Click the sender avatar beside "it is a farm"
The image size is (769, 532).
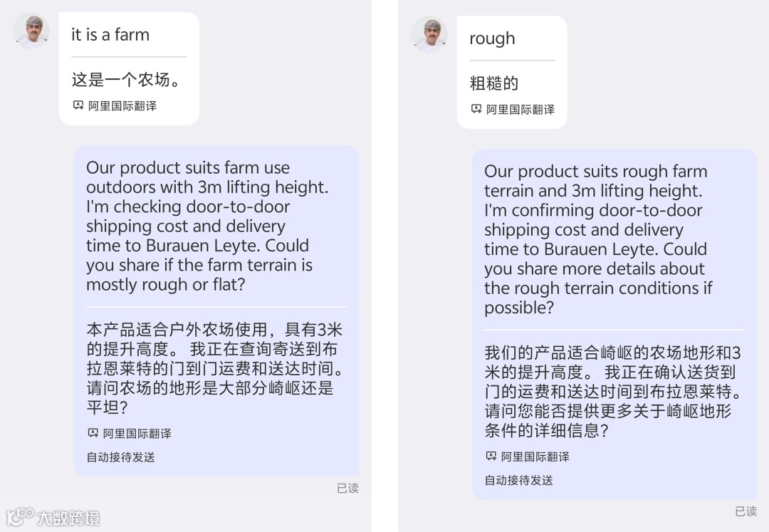click(31, 31)
